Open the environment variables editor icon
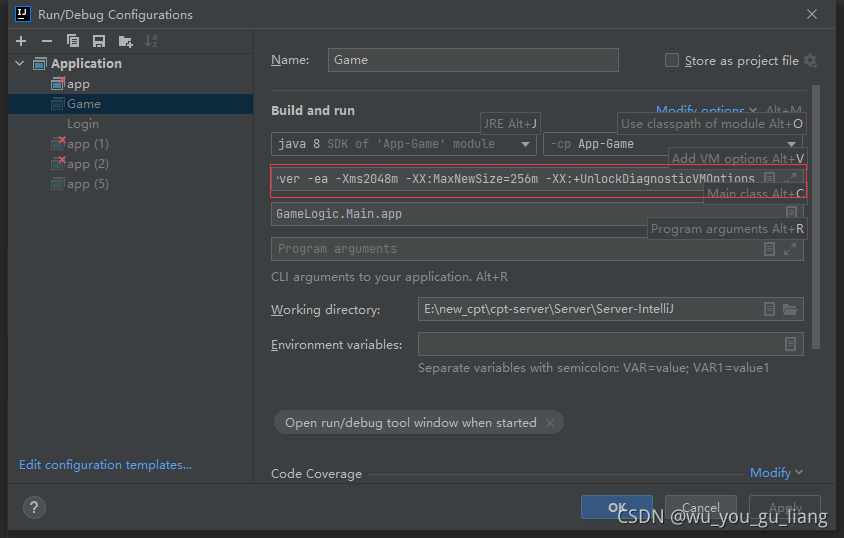This screenshot has width=844, height=538. pyautogui.click(x=790, y=344)
